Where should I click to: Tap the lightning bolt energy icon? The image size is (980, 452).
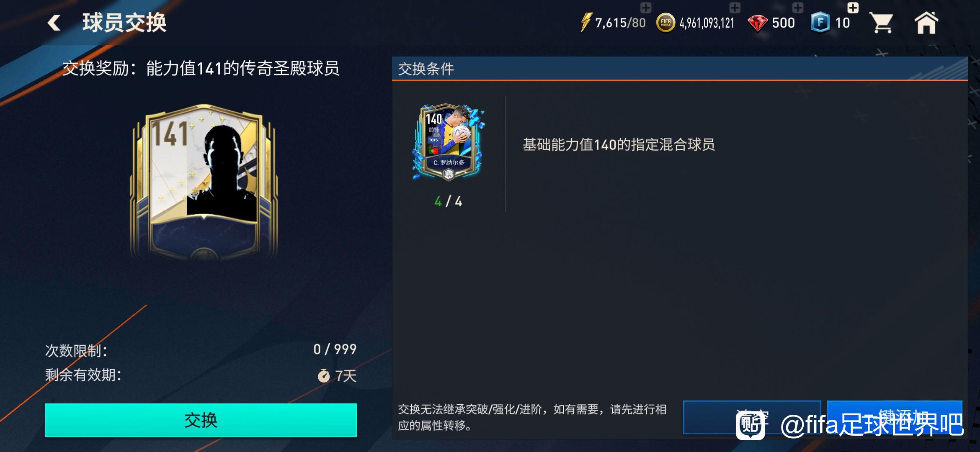pos(586,22)
